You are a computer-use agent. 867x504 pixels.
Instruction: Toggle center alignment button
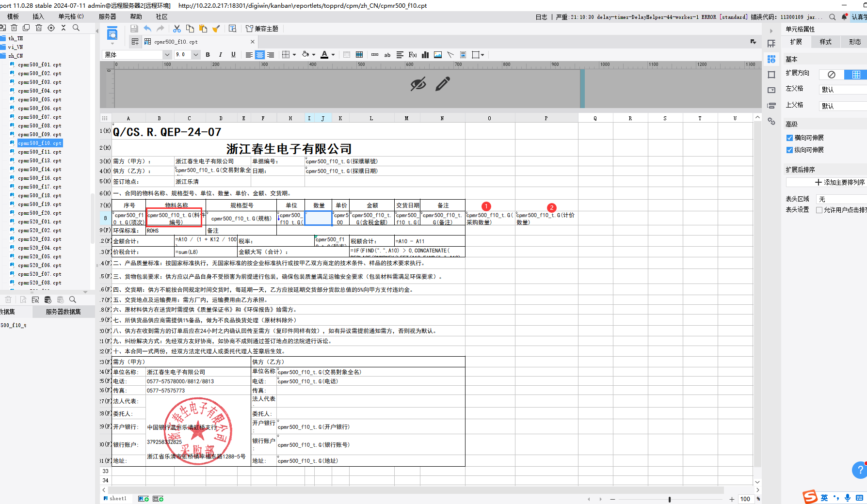260,55
